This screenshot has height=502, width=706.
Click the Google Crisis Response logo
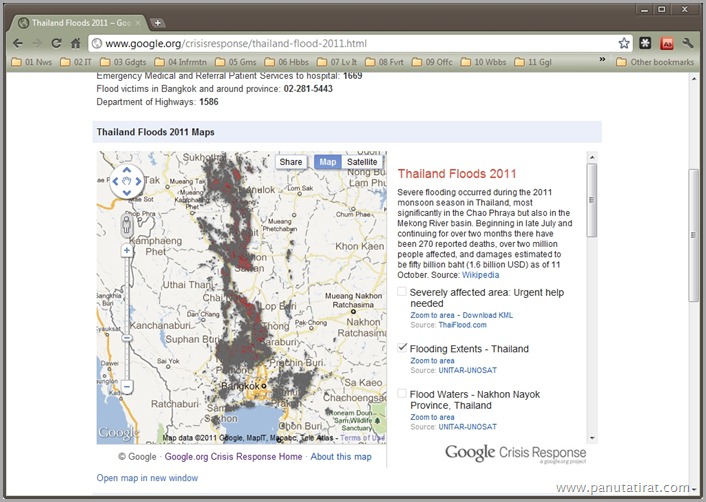coord(516,453)
